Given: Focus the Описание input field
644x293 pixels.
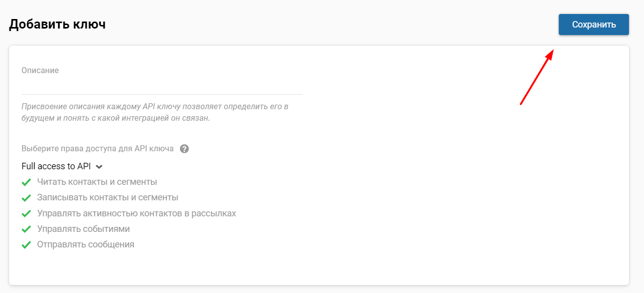Looking at the screenshot, I should point(162,86).
